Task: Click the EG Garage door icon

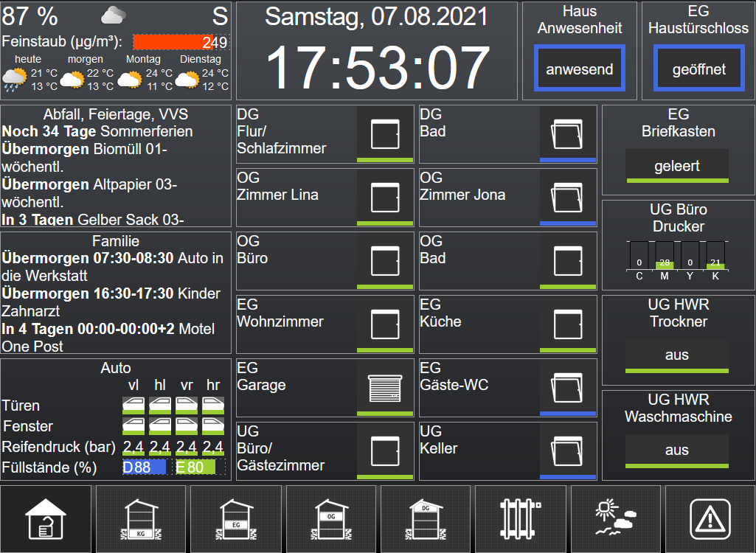Action: (384, 386)
